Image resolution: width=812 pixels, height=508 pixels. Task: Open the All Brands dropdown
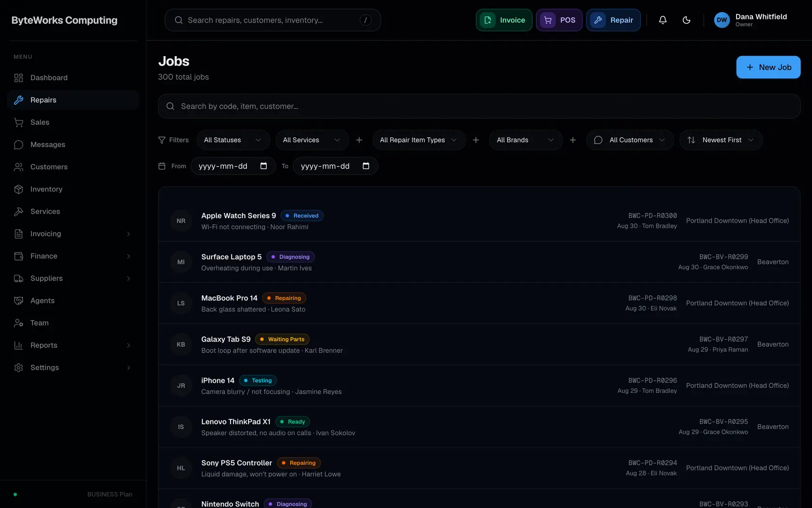(x=526, y=140)
